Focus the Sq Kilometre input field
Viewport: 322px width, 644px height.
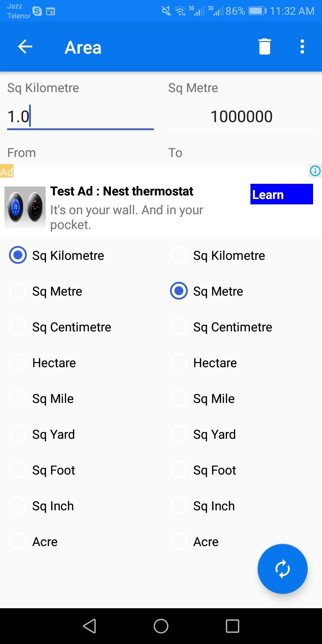(x=80, y=117)
